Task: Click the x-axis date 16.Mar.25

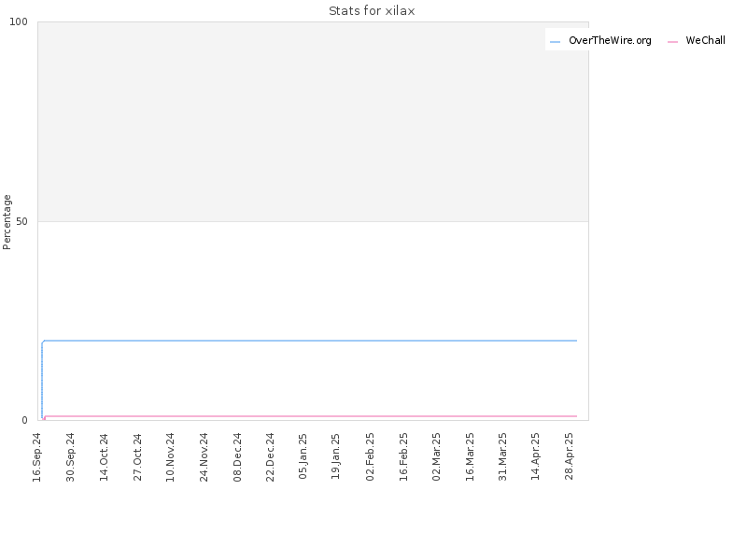Action: 470,456
